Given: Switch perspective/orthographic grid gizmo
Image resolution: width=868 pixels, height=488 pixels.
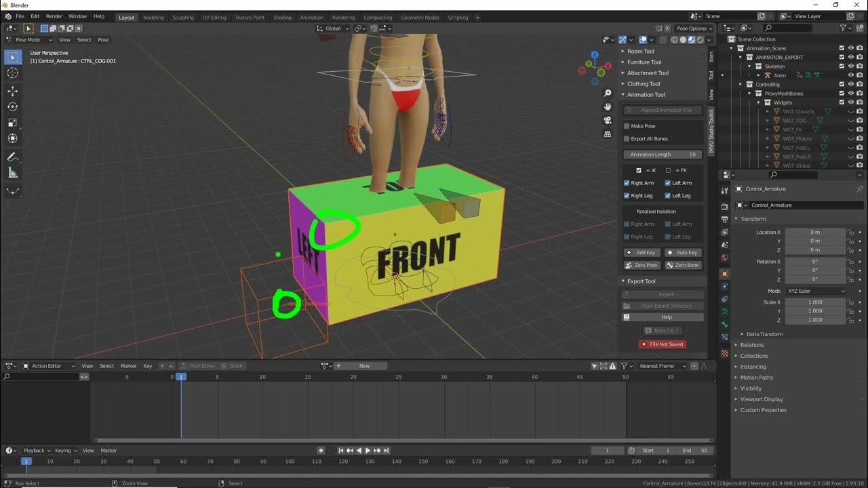Looking at the screenshot, I should click(x=608, y=134).
